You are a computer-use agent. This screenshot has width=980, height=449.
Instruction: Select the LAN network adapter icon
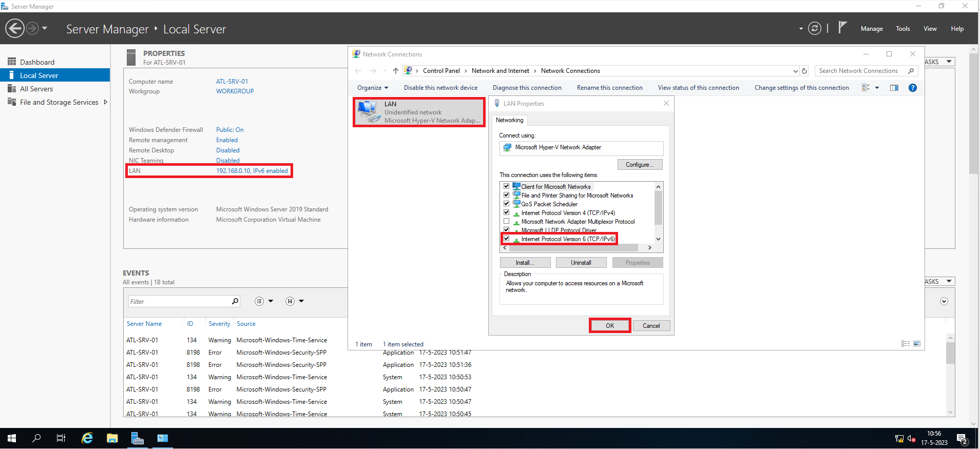(368, 111)
